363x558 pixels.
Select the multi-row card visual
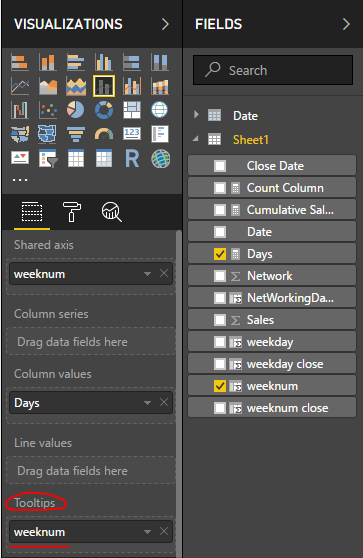tap(160, 134)
